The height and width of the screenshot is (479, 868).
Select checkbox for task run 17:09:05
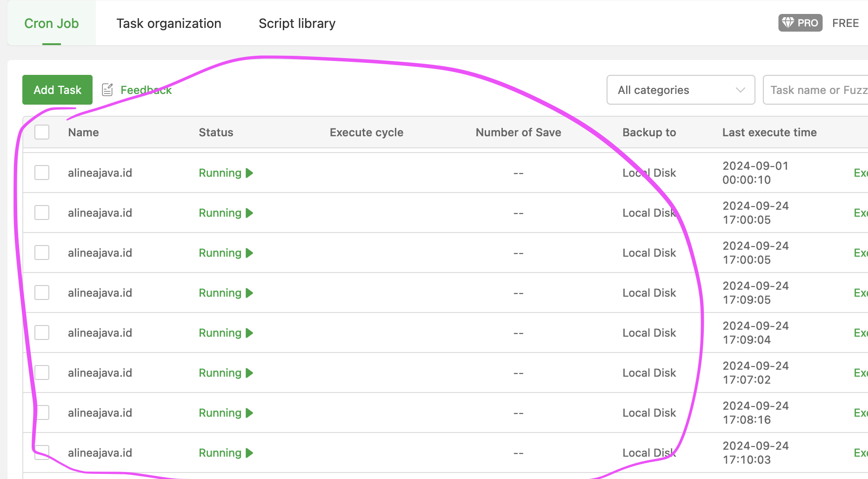[x=42, y=293]
